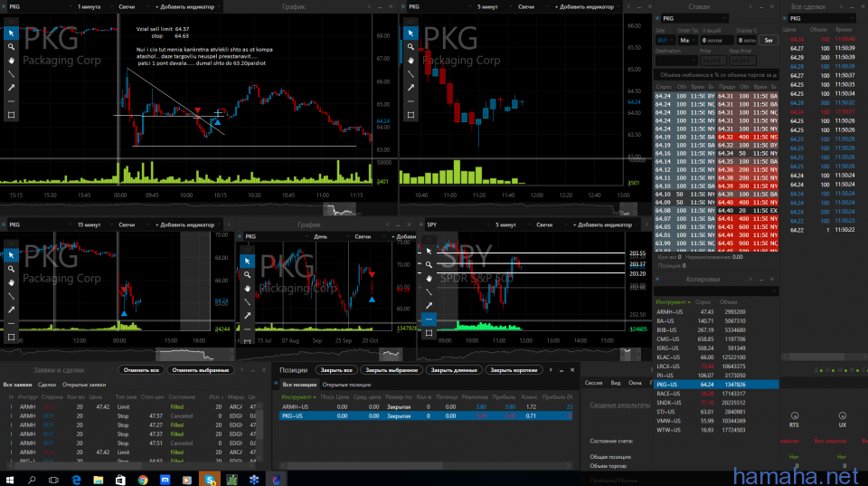Open Skype from the taskbar
Image resolution: width=868 pixels, height=486 pixels.
click(210, 480)
